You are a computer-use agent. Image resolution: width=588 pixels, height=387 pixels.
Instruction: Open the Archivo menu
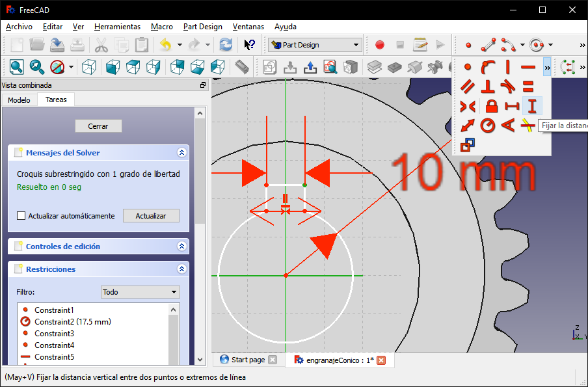tap(19, 27)
